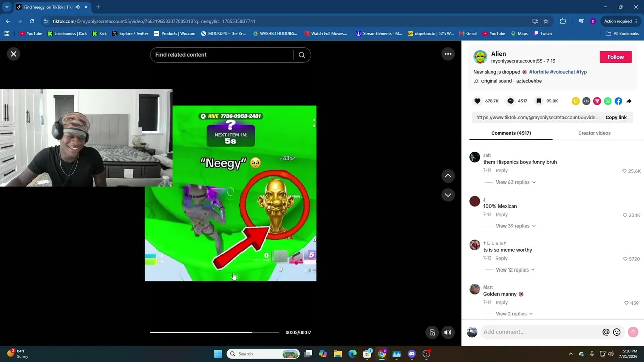644x362 pixels.
Task: Seek within the video progress bar
Action: [x=214, y=332]
